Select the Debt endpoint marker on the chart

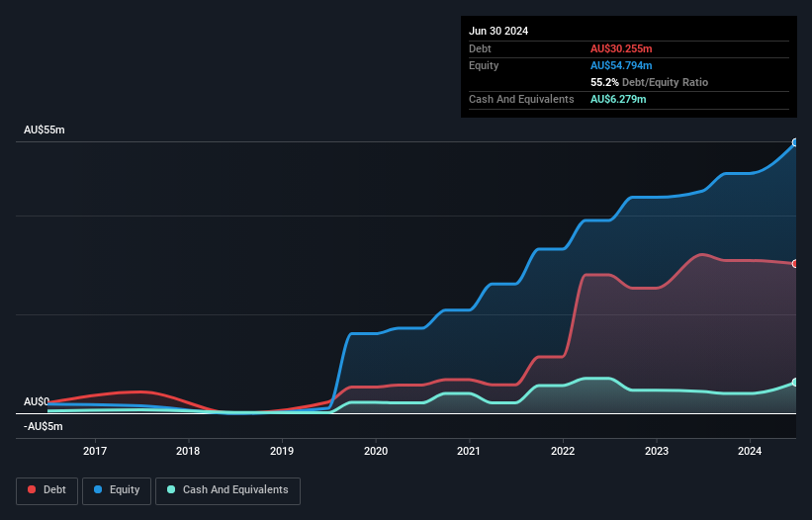(x=795, y=264)
